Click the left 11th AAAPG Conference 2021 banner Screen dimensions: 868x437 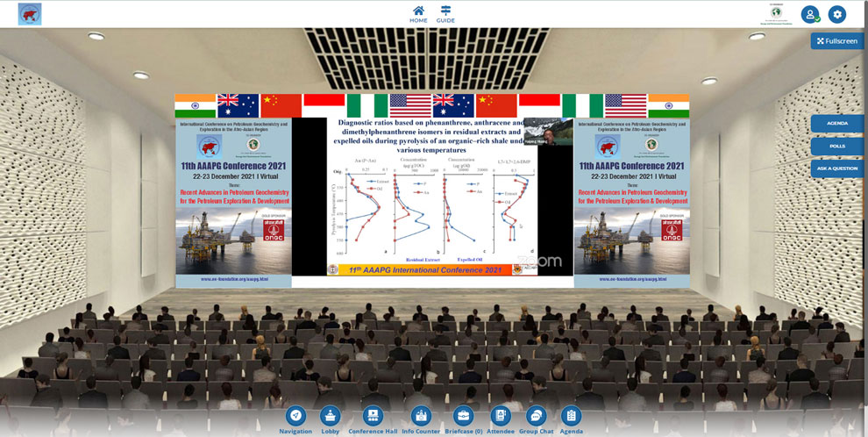(233, 203)
